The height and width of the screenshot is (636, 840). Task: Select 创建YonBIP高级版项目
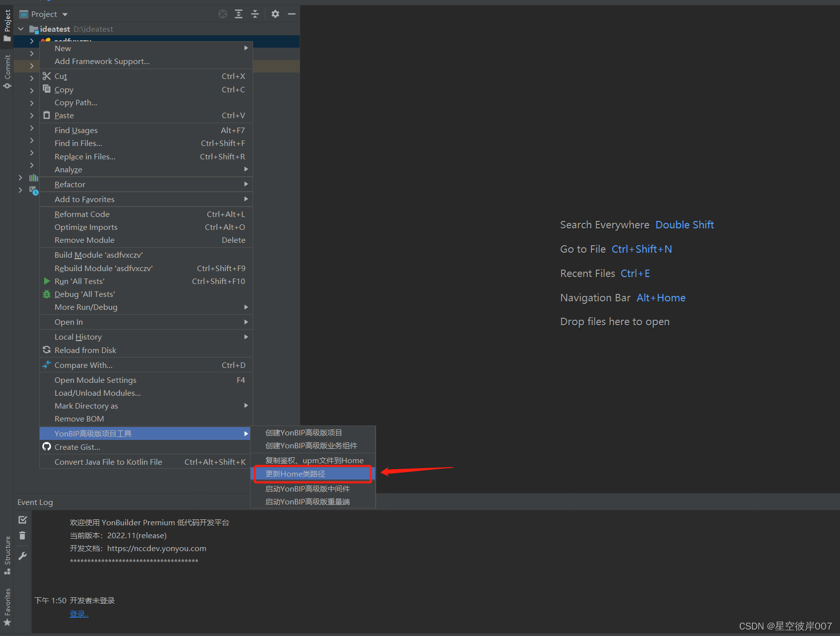(x=313, y=432)
